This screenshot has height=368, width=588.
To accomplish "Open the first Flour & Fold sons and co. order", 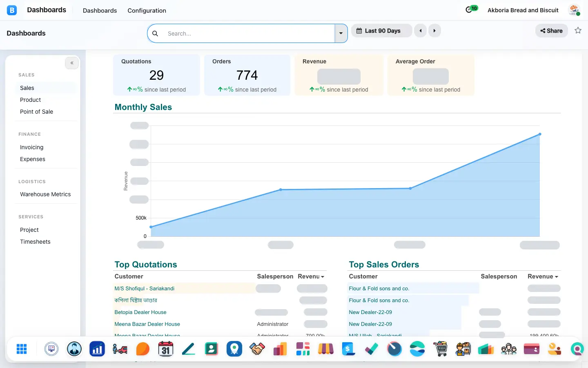I will click(379, 288).
